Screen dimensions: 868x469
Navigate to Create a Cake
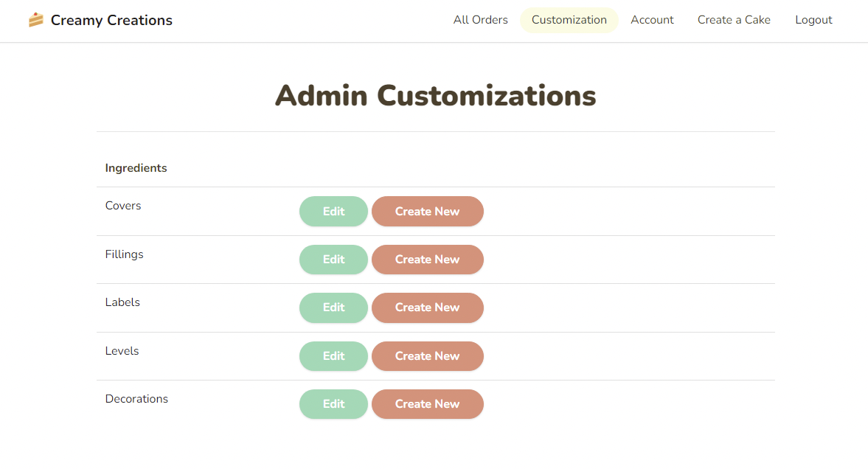tap(734, 20)
